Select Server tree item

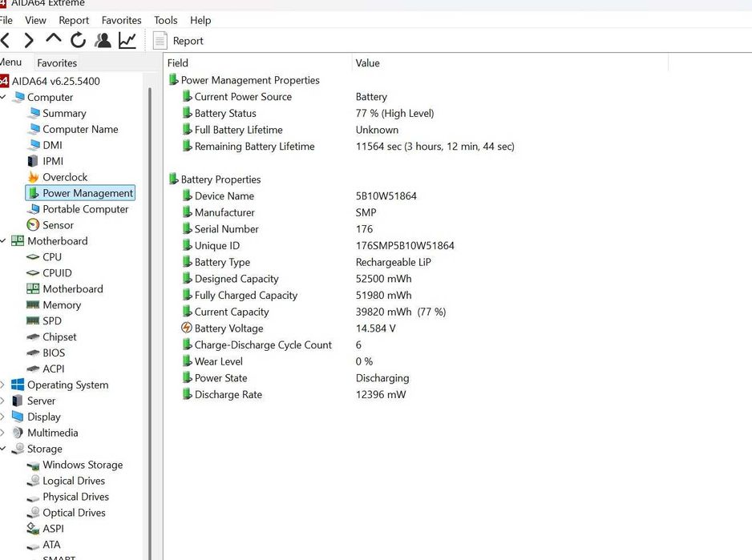[41, 401]
